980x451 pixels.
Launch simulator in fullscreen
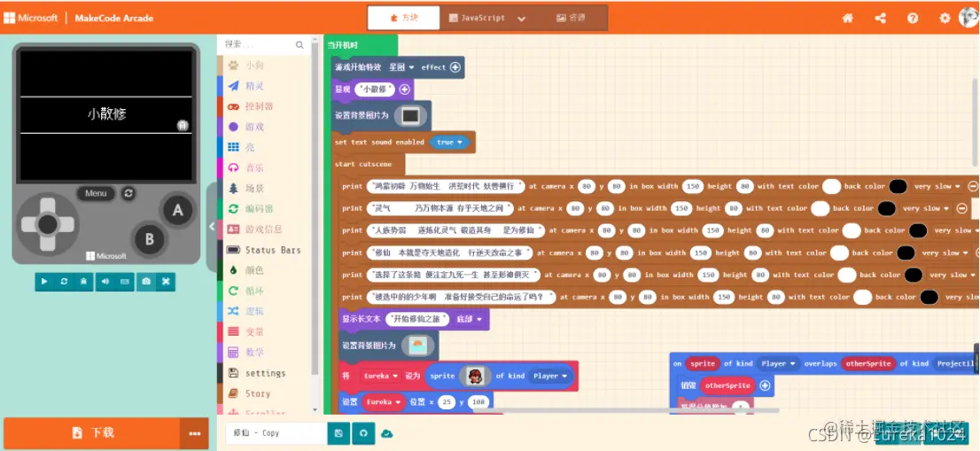(x=167, y=282)
